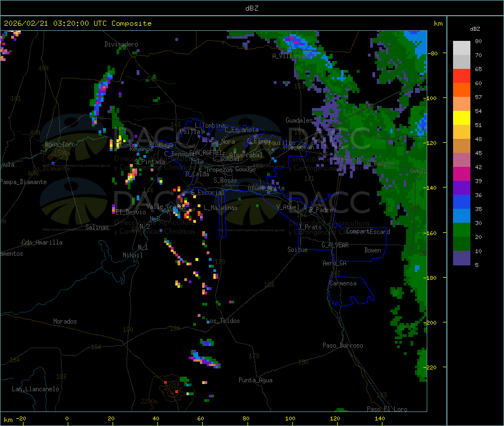The width and height of the screenshot is (504, 426).
Task: Select the Aero_GA label
Action: [335, 263]
